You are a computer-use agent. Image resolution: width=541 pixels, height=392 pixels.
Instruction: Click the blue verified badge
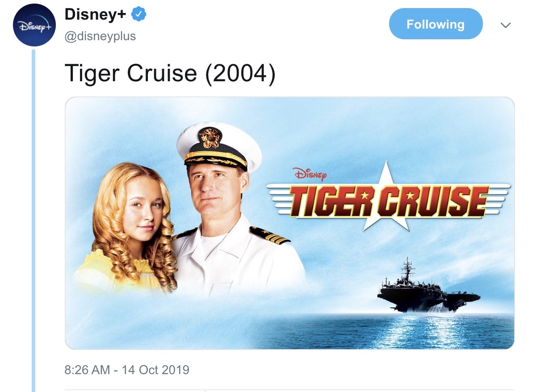139,15
